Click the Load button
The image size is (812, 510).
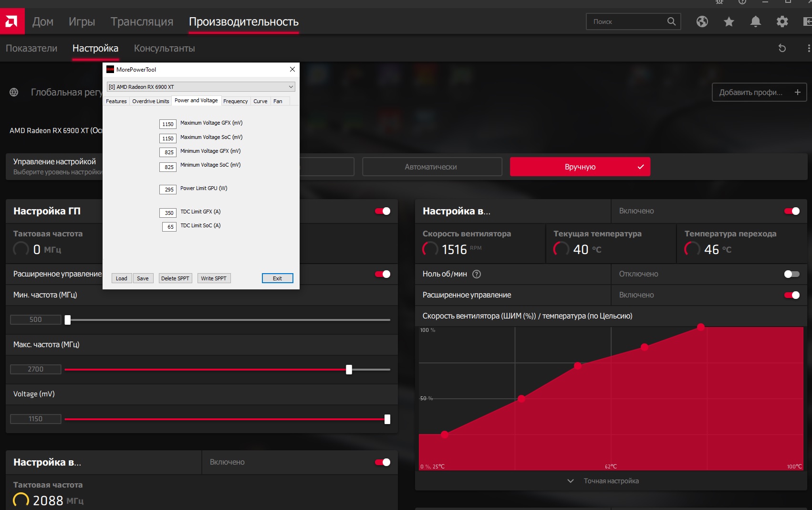122,278
